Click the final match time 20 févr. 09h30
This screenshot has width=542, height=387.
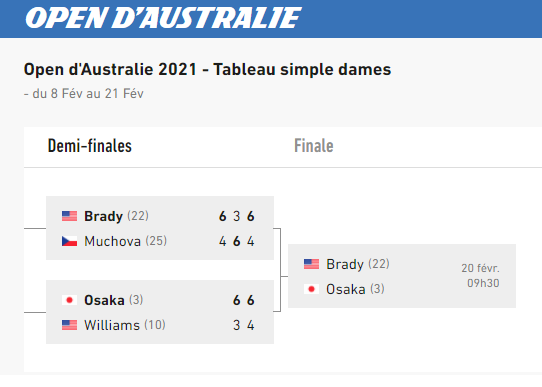click(480, 276)
